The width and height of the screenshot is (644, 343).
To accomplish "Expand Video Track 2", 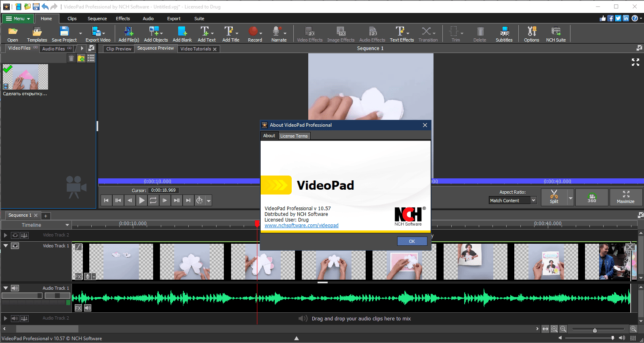I will click(5, 235).
